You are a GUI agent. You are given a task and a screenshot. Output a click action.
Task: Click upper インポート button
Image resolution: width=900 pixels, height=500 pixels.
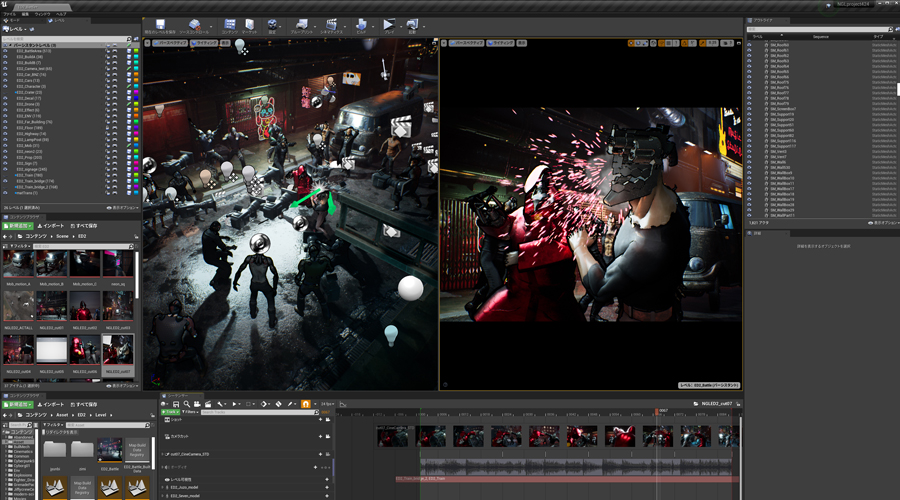[51, 226]
